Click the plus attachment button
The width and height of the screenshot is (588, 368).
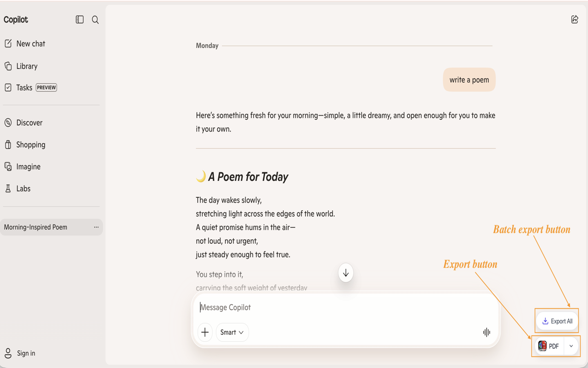click(x=205, y=332)
